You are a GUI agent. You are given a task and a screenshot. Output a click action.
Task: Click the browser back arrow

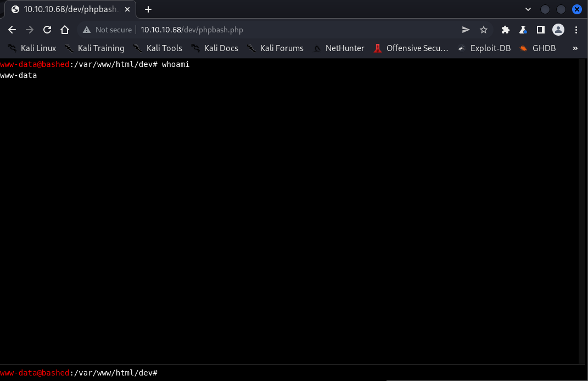12,30
